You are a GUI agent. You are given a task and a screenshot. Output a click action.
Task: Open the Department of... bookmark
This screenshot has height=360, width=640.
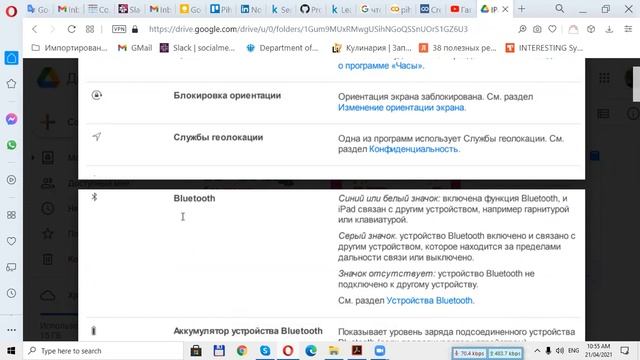[282, 48]
